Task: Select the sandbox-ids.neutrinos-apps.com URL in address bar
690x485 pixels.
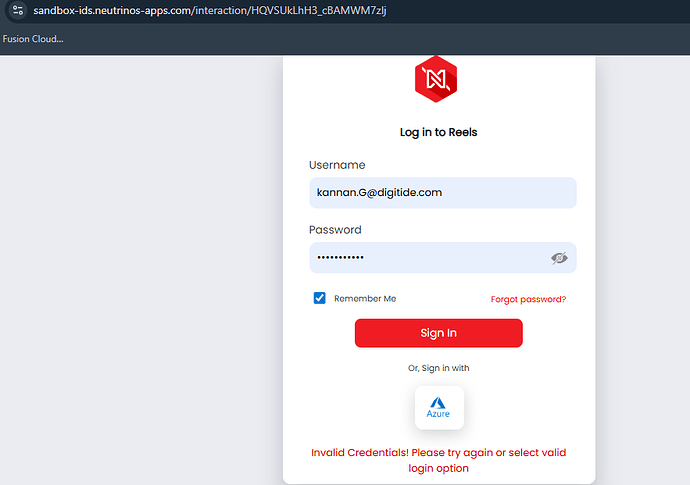Action: point(210,10)
